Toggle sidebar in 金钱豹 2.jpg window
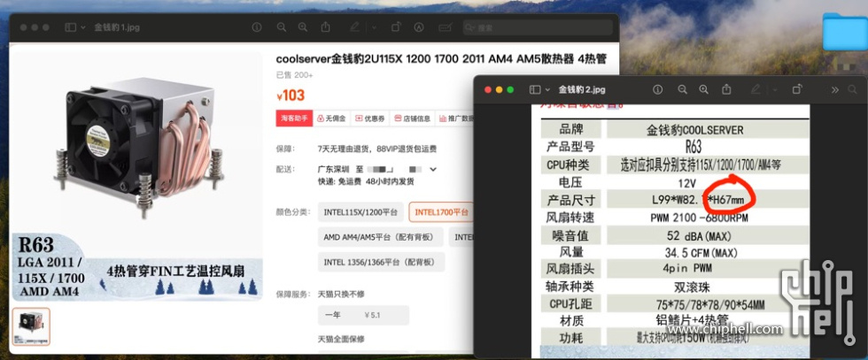Viewport: 868px width, 360px height. [x=535, y=89]
